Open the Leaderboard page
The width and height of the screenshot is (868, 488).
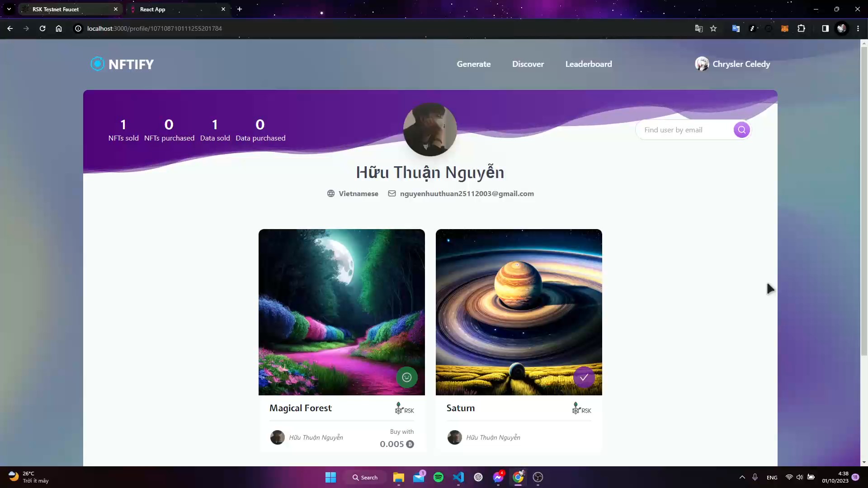588,64
